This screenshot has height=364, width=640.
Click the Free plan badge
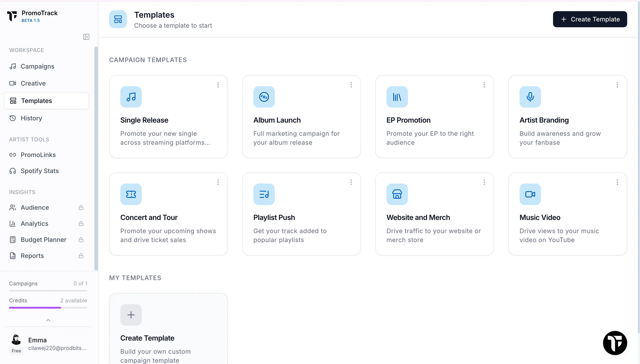(16, 351)
